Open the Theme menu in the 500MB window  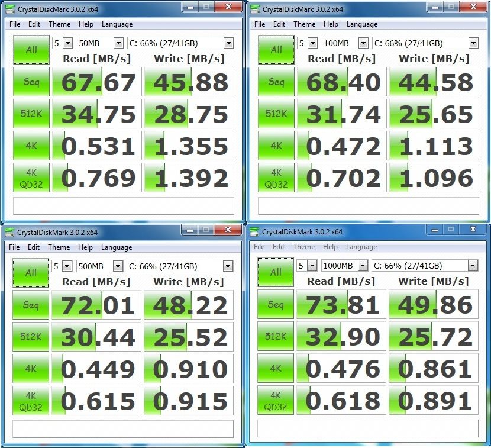coord(59,247)
